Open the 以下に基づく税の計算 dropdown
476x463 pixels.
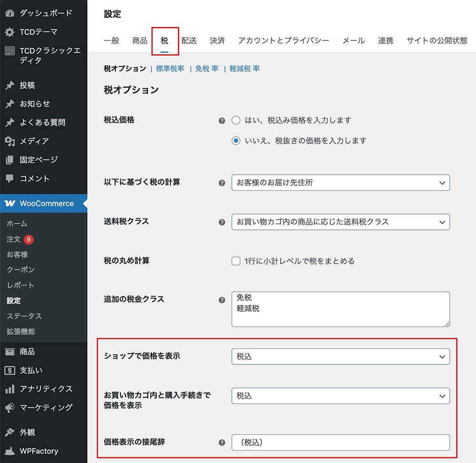pyautogui.click(x=340, y=183)
